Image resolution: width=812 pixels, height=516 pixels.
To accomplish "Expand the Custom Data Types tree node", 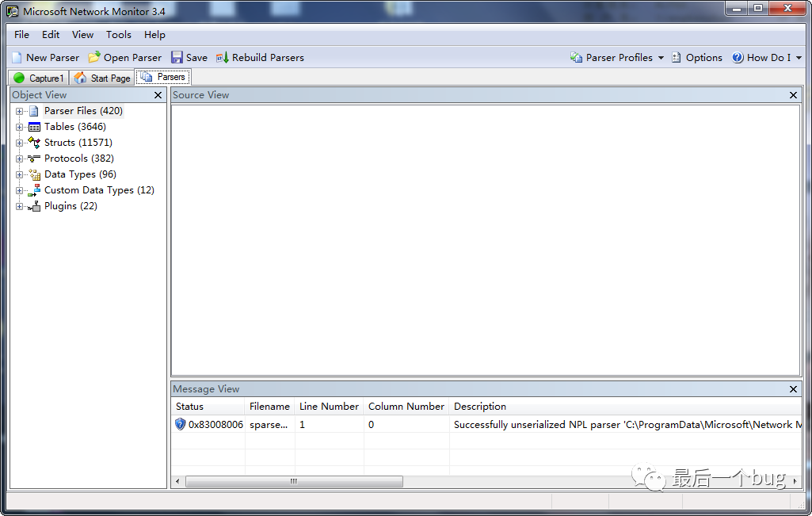I will pos(19,191).
